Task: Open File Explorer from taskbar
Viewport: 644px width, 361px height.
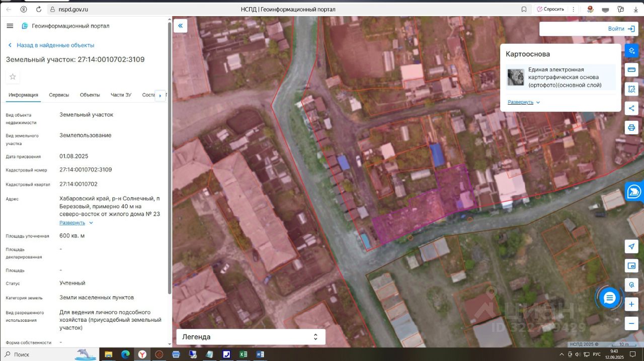Action: [x=108, y=354]
